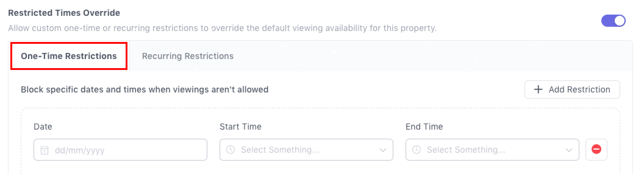644x174 pixels.
Task: Click the Restricted Times Override heading
Action: (64, 13)
